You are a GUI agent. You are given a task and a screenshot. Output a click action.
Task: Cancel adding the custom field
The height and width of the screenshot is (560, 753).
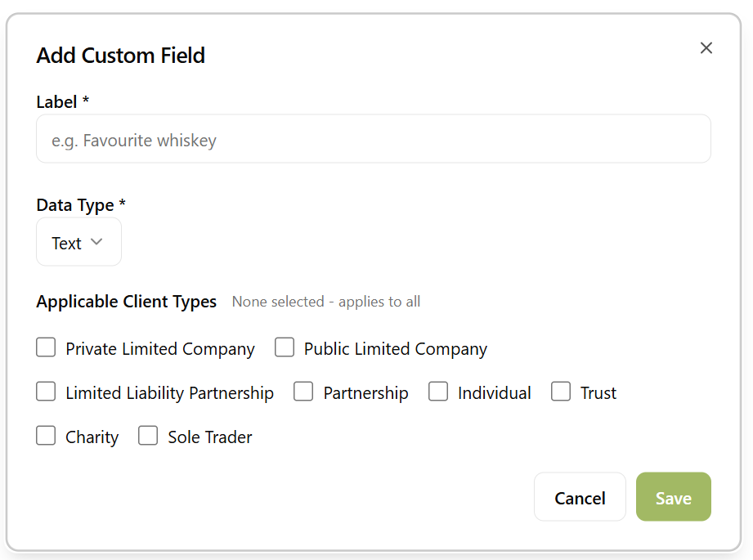click(580, 497)
